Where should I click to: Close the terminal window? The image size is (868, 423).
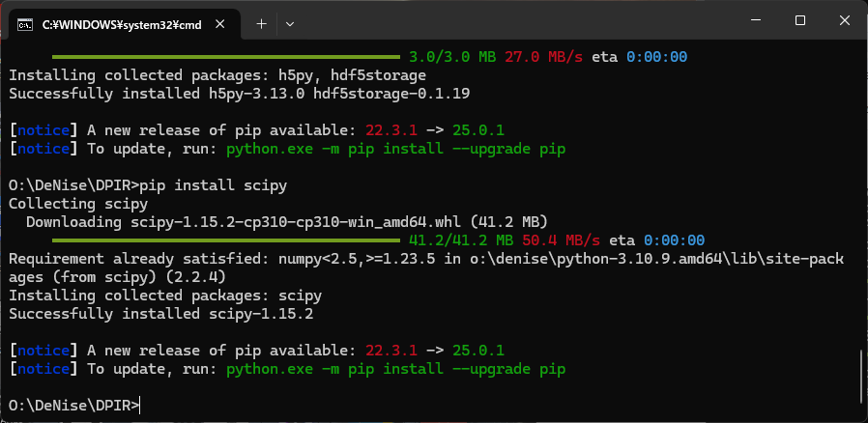(844, 20)
